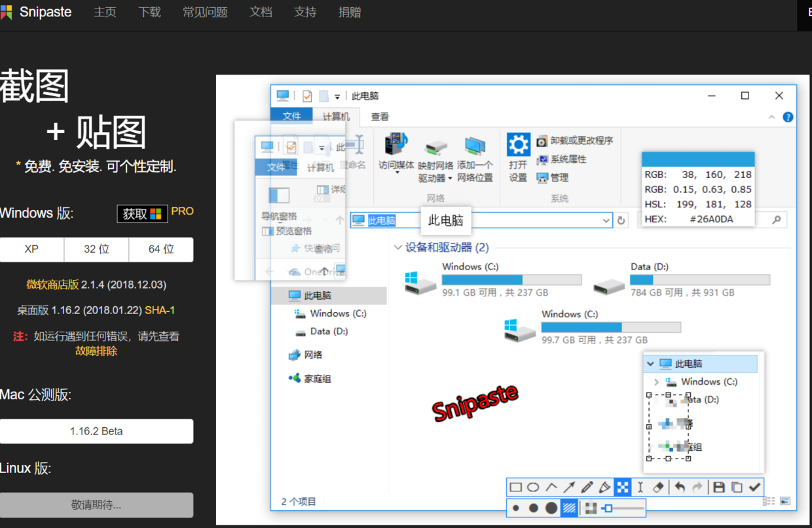This screenshot has height=528, width=812.
Task: Click the Open Settings gear icon
Action: (518, 144)
